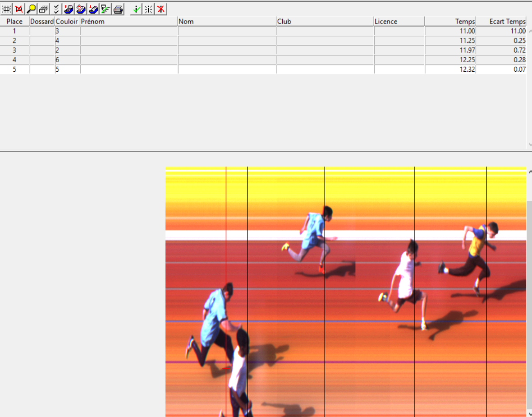This screenshot has width=532, height=417.
Task: Click the Prénom column header
Action: (129, 21)
